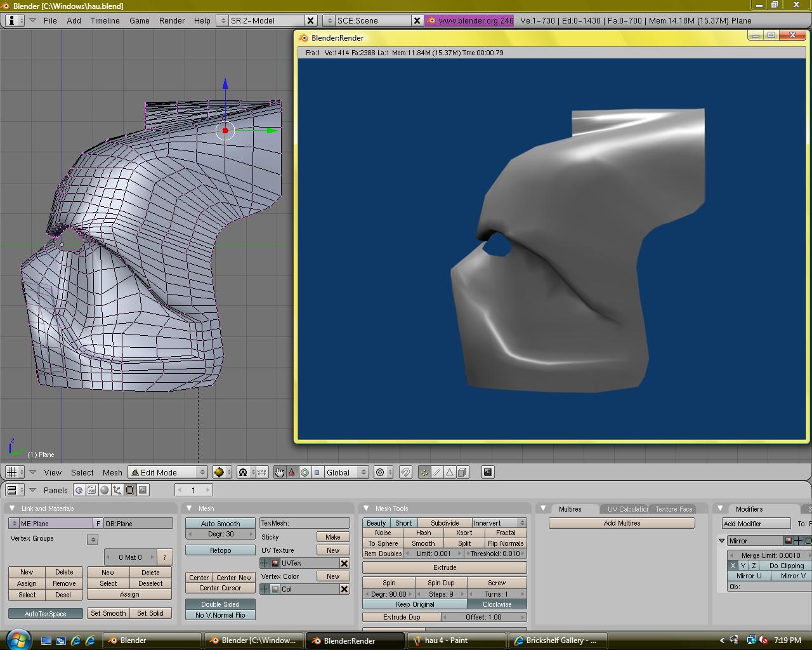
Task: Open the Shading context sphere icon
Action: pyautogui.click(x=105, y=490)
